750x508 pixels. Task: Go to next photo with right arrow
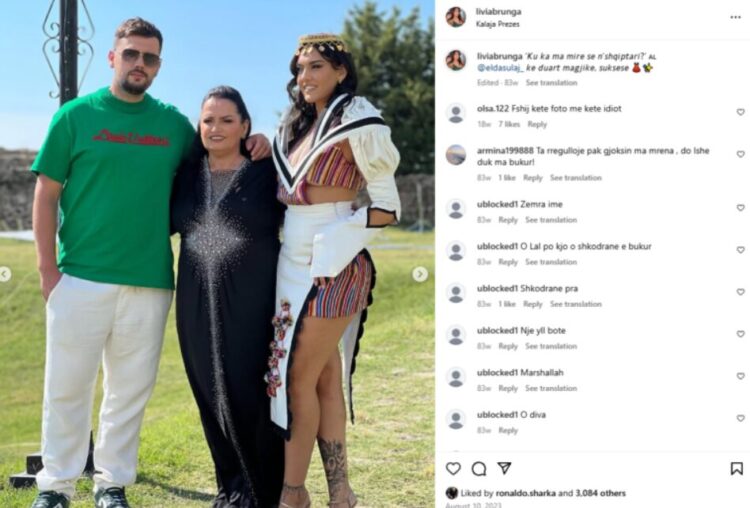(x=420, y=274)
